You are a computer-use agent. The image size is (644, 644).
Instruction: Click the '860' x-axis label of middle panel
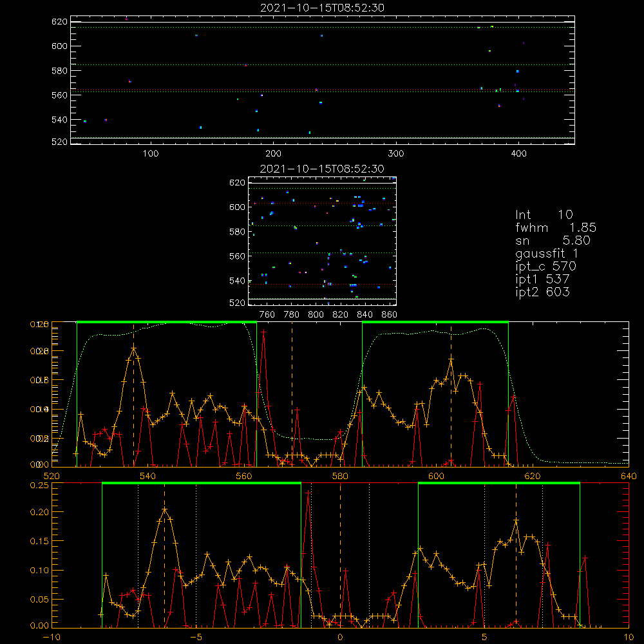click(x=390, y=315)
